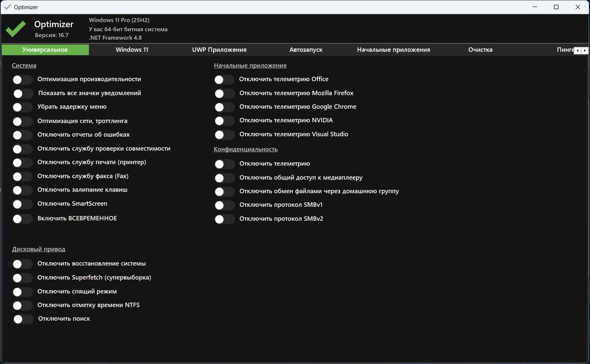
Task: Click the green checkmark Optimizer logo
Action: (x=16, y=29)
